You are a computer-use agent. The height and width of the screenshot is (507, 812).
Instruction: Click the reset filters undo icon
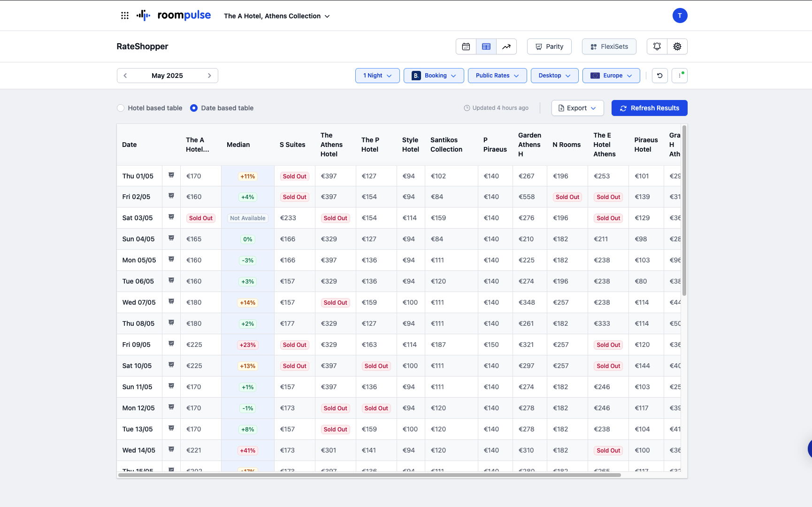(659, 76)
